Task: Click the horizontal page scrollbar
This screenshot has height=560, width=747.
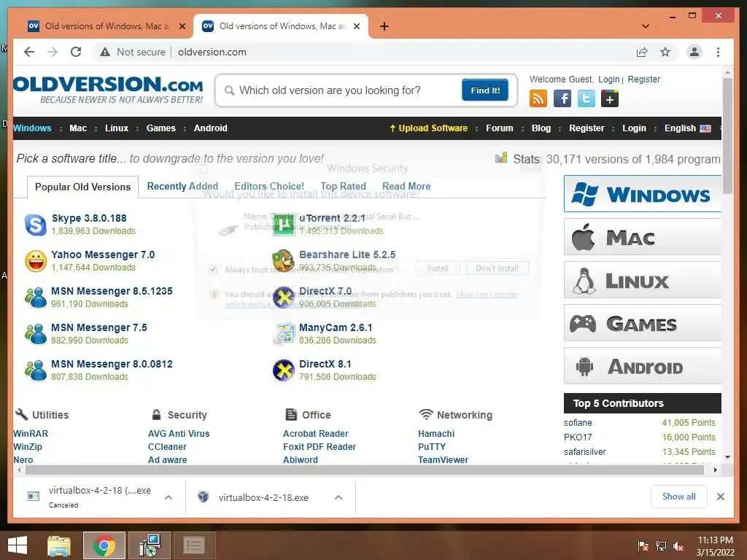Action: pos(365,470)
